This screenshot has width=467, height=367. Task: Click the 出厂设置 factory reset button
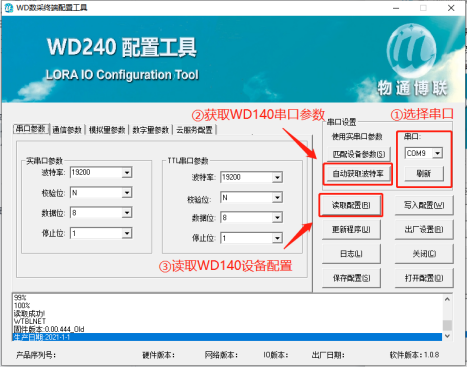(424, 230)
